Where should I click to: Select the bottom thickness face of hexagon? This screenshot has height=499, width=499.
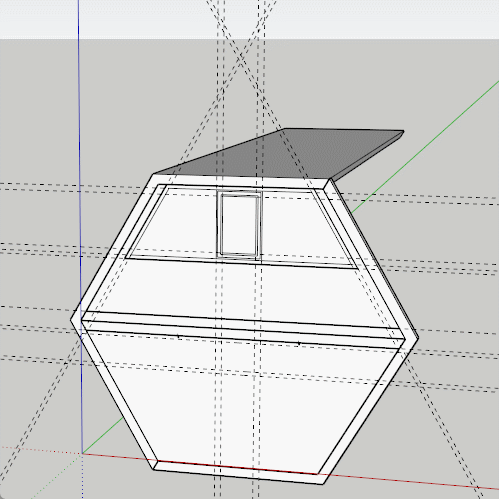click(x=239, y=473)
